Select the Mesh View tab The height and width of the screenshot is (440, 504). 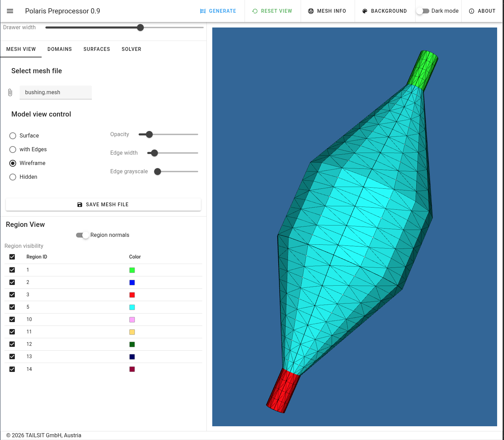[21, 49]
